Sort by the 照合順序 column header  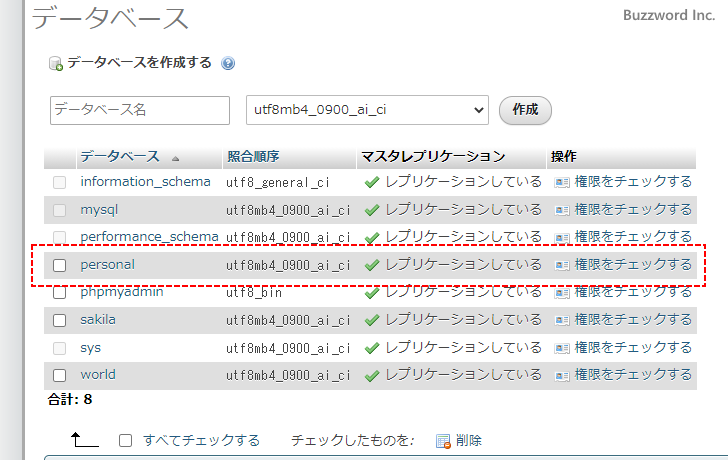click(x=253, y=156)
